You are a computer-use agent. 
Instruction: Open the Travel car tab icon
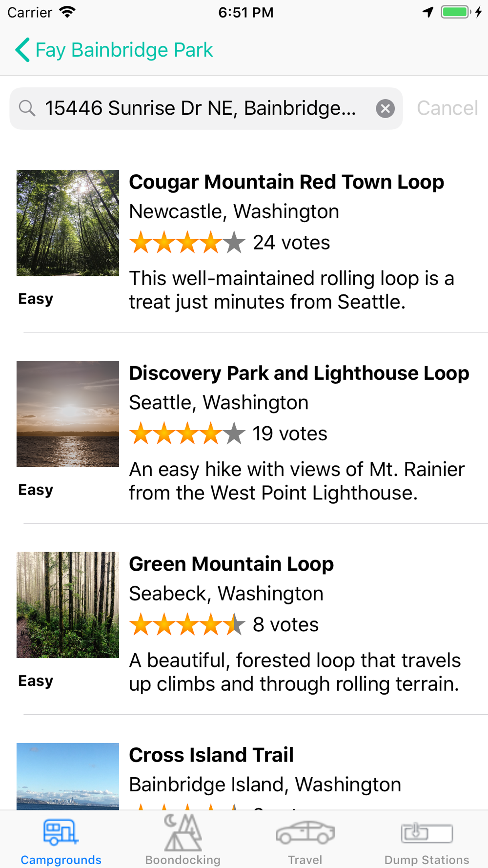point(305,833)
